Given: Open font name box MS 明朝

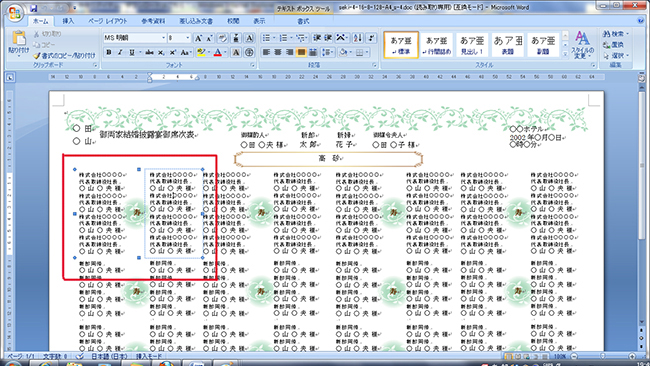Looking at the screenshot, I should [x=134, y=38].
